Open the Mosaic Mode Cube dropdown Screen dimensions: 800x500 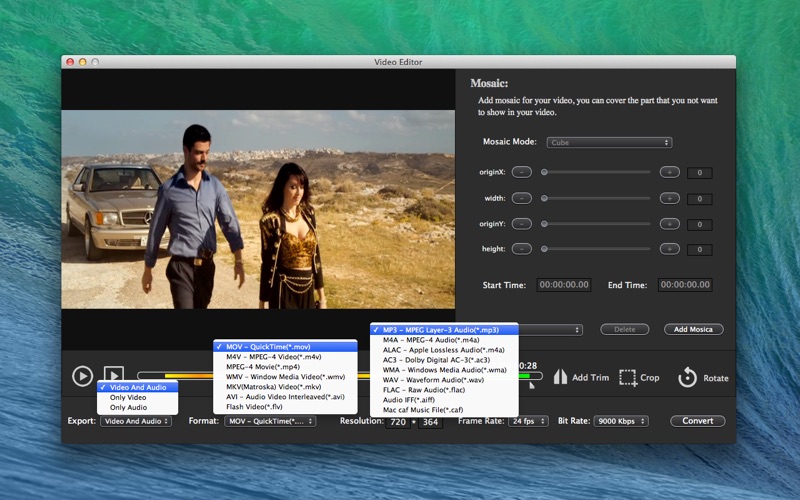609,142
